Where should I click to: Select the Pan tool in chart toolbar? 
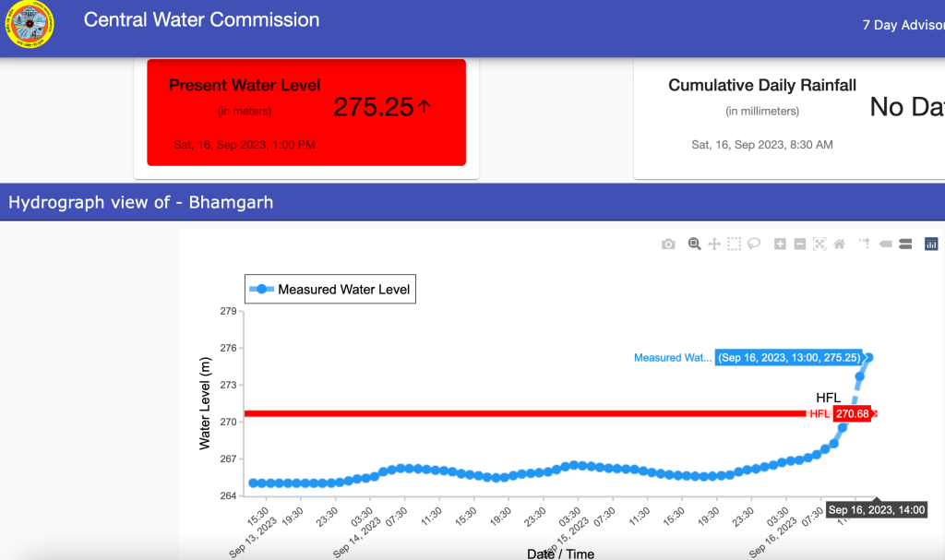[x=714, y=244]
